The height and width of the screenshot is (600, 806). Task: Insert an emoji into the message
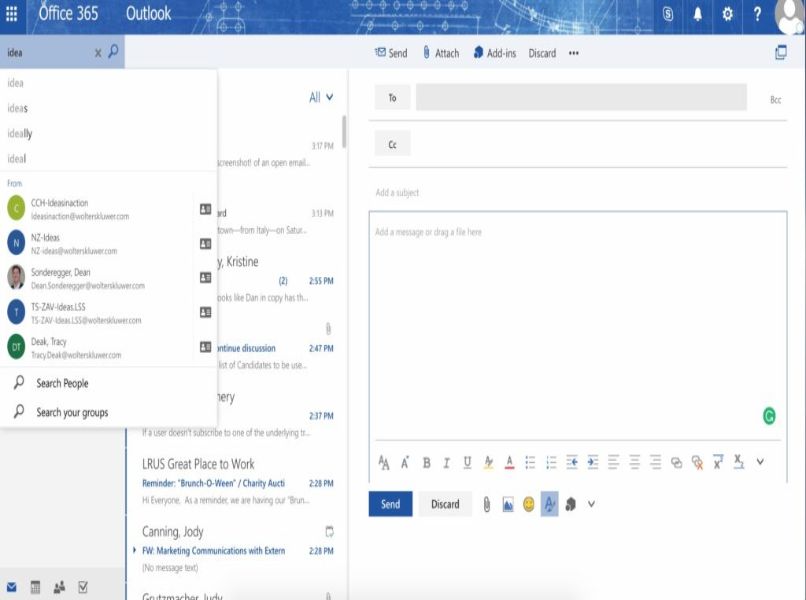[x=528, y=504]
